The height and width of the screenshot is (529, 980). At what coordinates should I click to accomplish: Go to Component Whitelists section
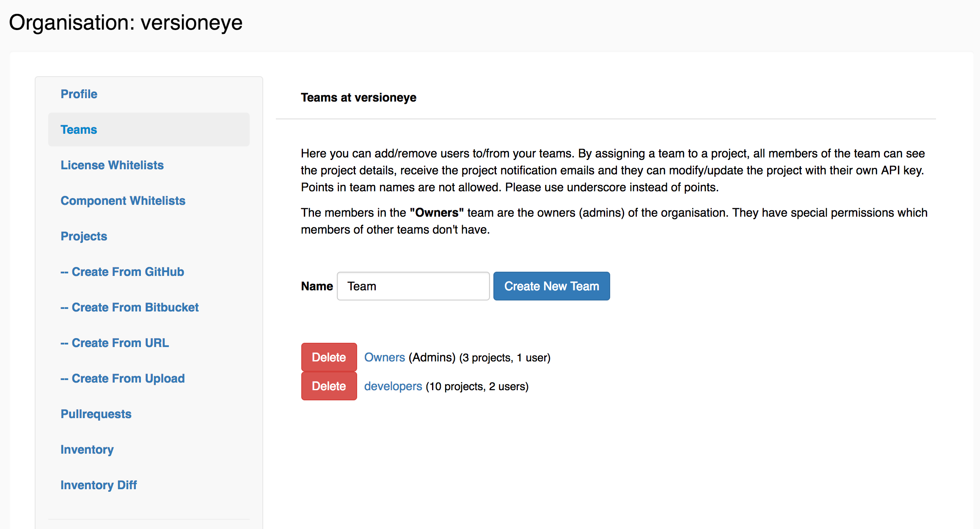click(123, 201)
